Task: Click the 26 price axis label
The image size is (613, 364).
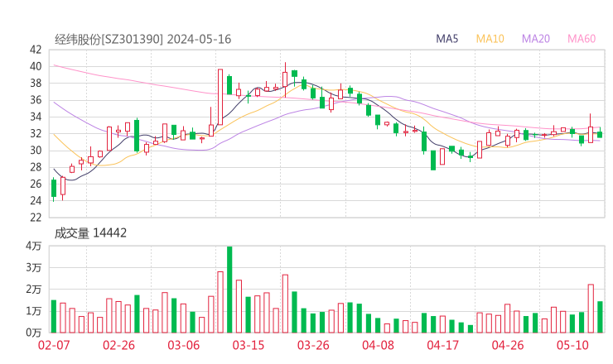Action: [x=36, y=184]
